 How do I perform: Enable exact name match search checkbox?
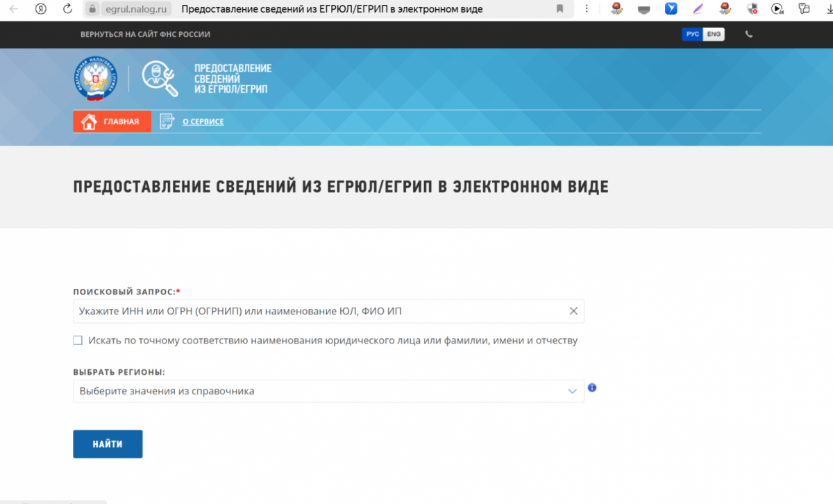point(78,341)
